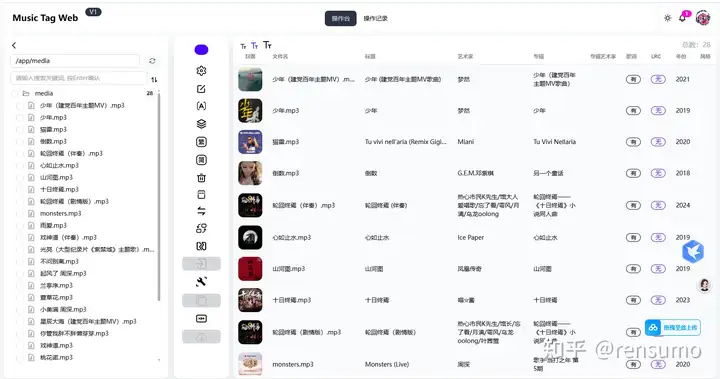
Task: Open the 心如止水.mp3 album cover thumbnail
Action: [250, 238]
